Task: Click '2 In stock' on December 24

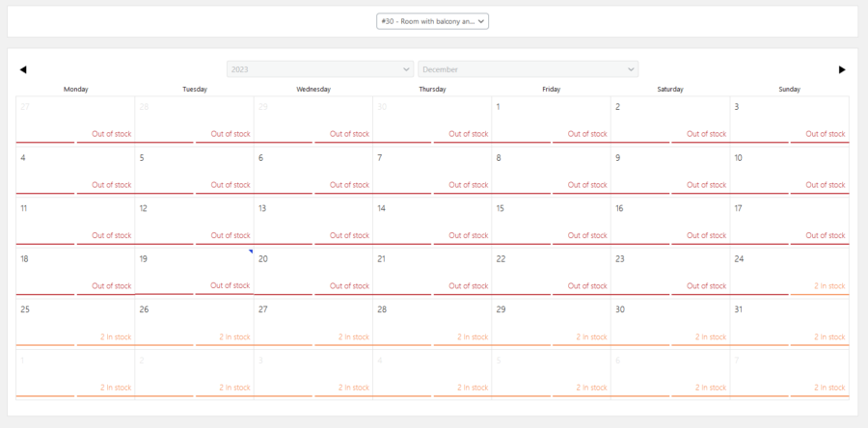Action: (829, 286)
